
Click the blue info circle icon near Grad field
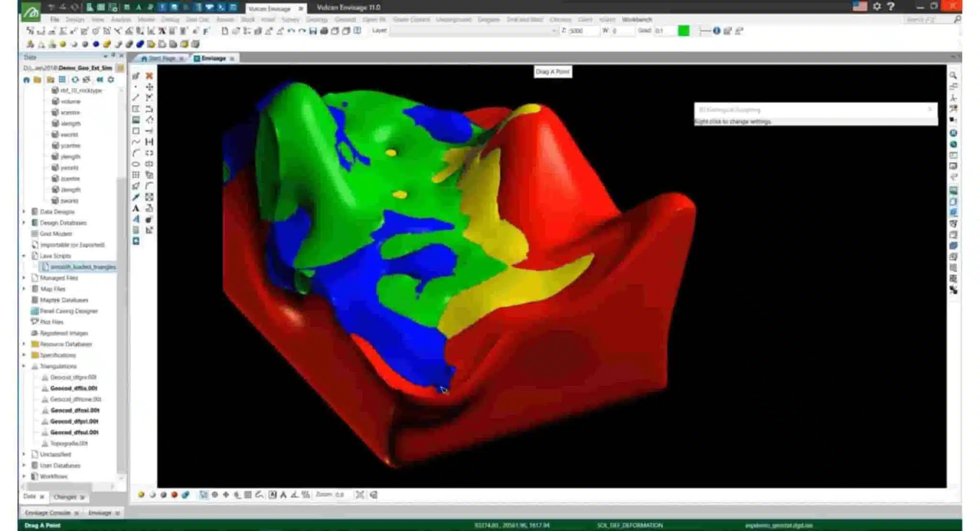pos(716,31)
